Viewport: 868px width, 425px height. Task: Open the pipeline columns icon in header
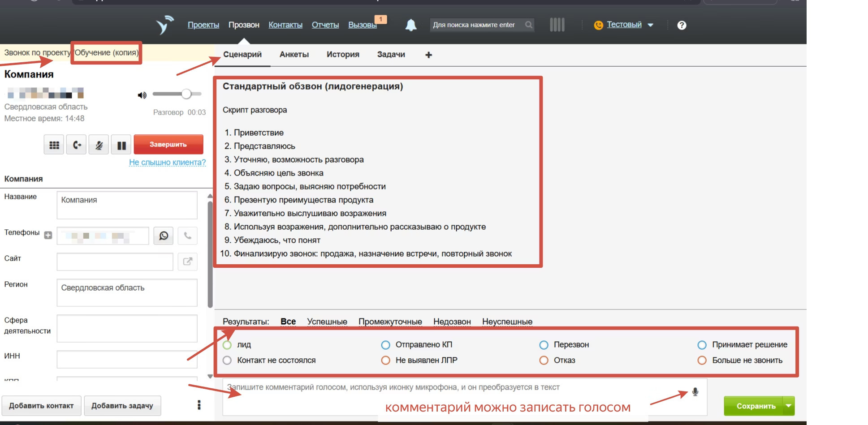pyautogui.click(x=557, y=25)
